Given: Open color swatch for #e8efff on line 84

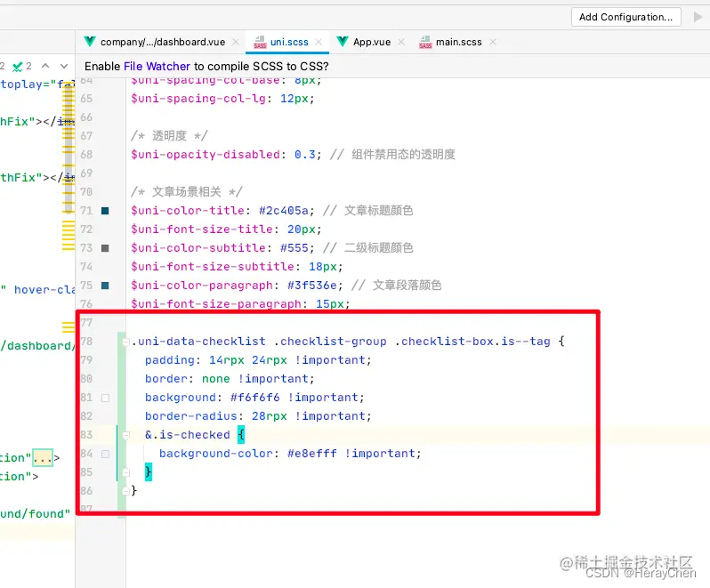Looking at the screenshot, I should pos(105,454).
